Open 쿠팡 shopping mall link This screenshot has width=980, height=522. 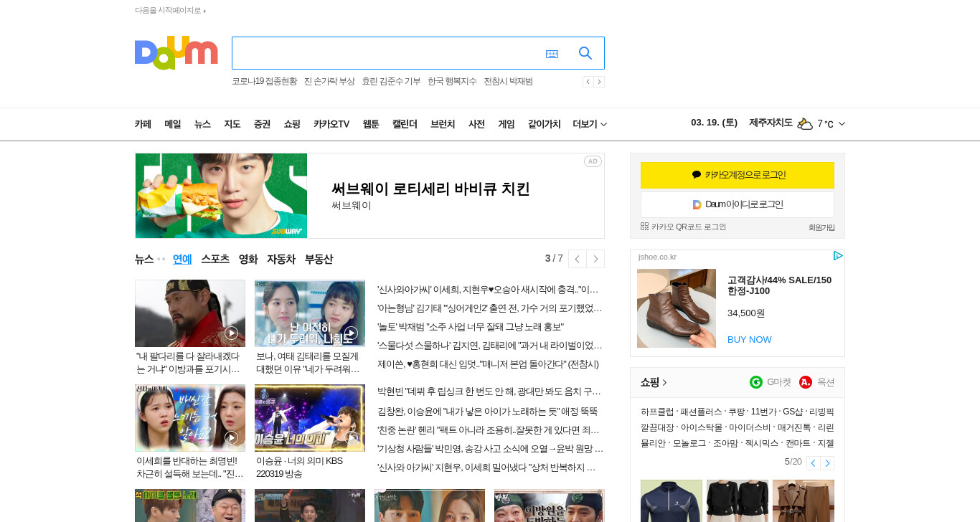pos(736,412)
